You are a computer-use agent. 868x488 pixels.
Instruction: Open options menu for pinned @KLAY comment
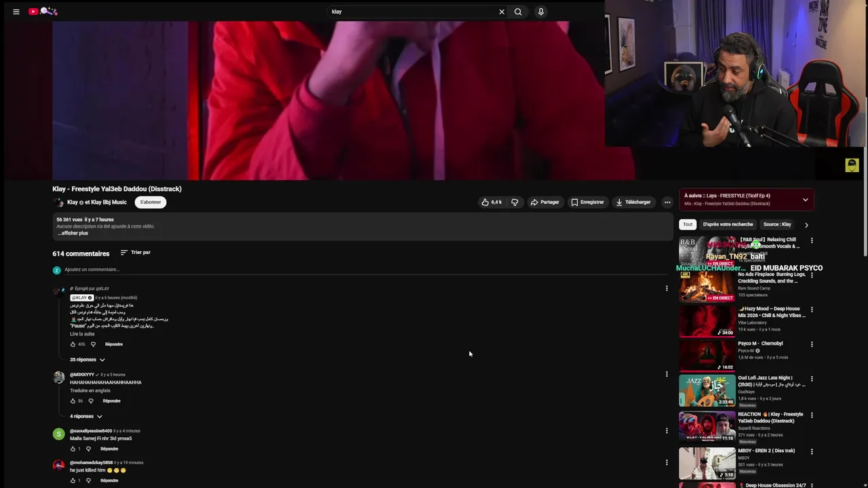point(667,288)
